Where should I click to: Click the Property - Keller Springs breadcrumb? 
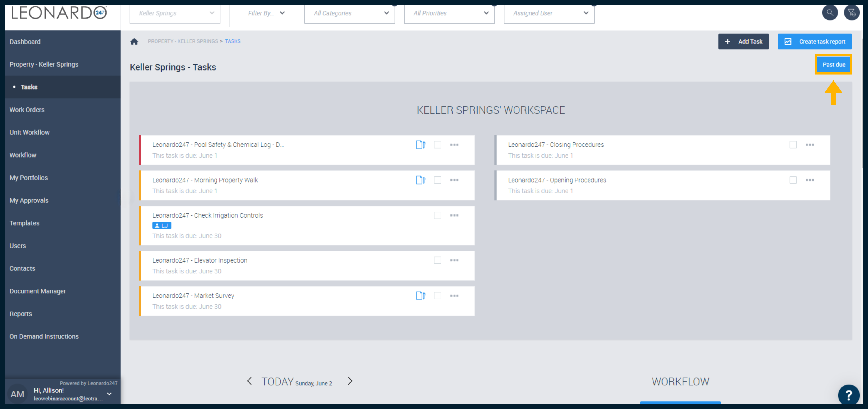click(x=183, y=41)
